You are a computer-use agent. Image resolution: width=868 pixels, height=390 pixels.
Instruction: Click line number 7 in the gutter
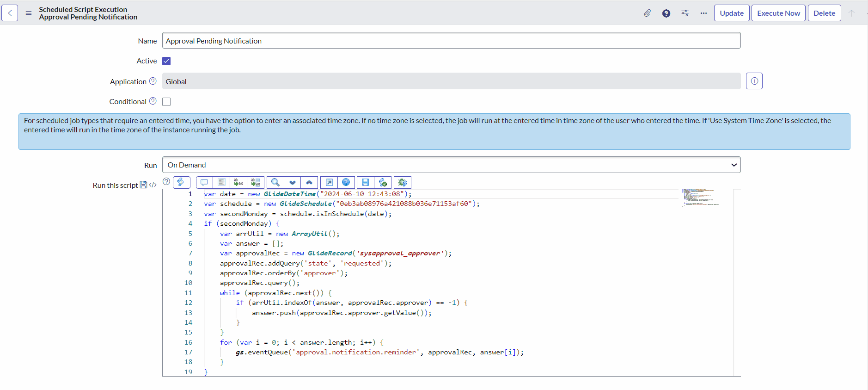pyautogui.click(x=190, y=253)
